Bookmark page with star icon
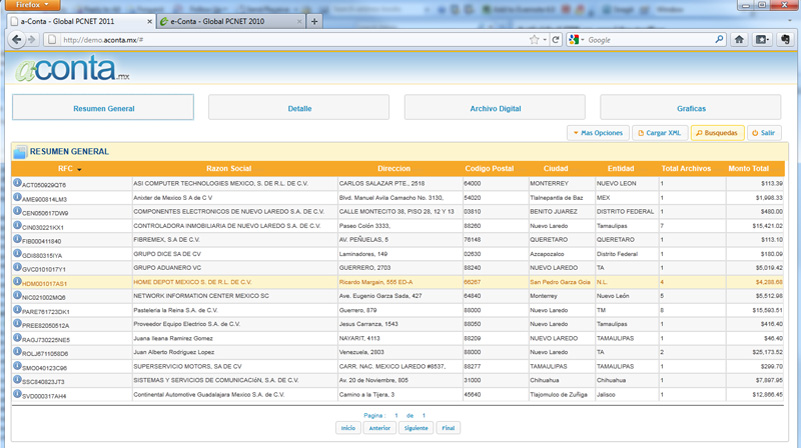801x448 pixels. [x=534, y=39]
